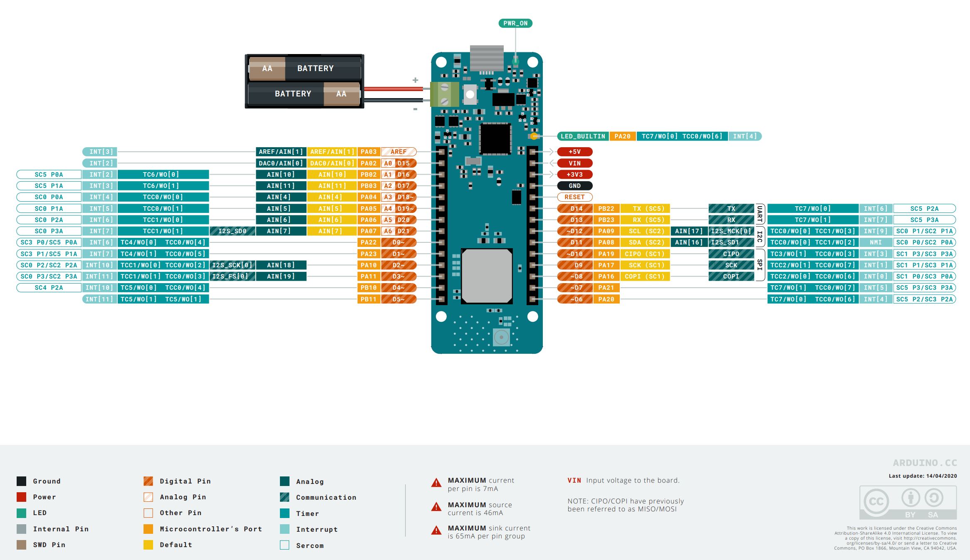Click the black square microcontroller chip
Image resolution: width=970 pixels, height=560 pixels.
[495, 139]
